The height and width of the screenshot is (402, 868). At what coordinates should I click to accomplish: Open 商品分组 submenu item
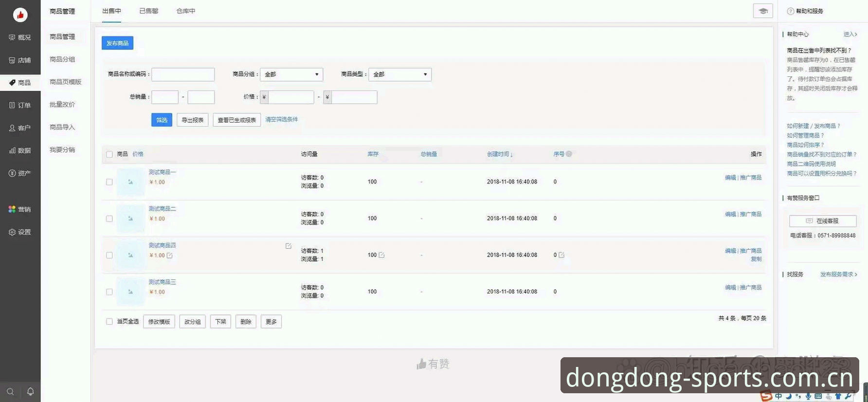tap(62, 59)
